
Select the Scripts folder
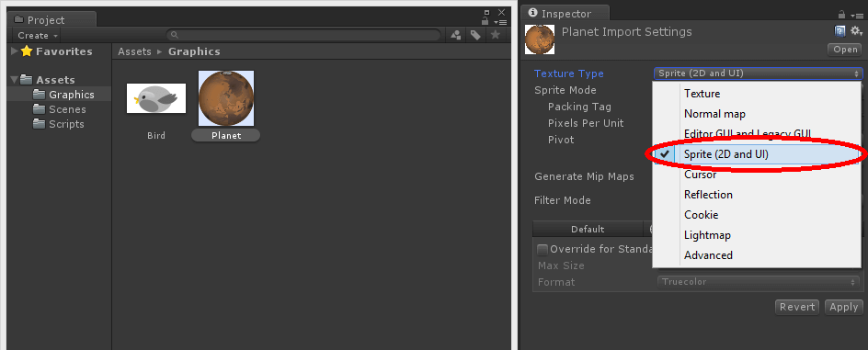coord(58,124)
